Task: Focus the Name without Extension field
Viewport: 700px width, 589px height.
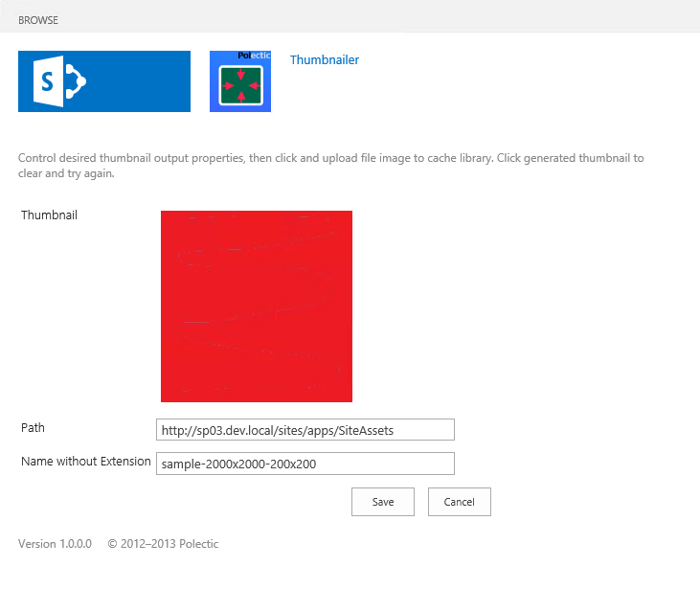Action: (x=305, y=464)
